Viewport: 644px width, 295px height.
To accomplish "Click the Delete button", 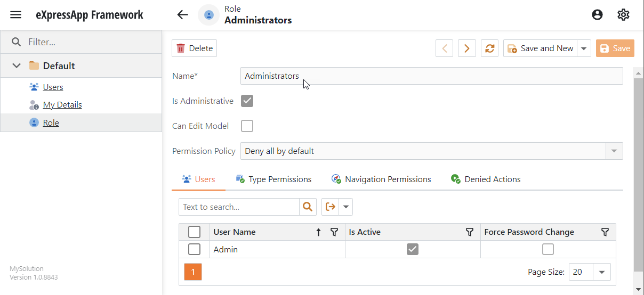I will tap(195, 48).
